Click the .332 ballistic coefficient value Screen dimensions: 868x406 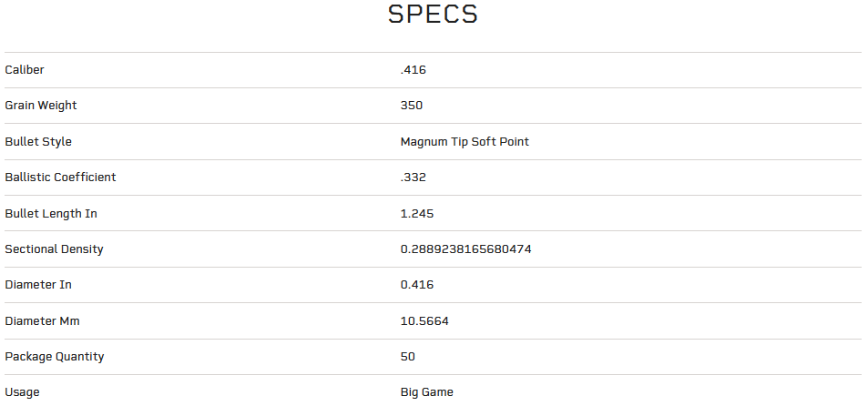414,178
